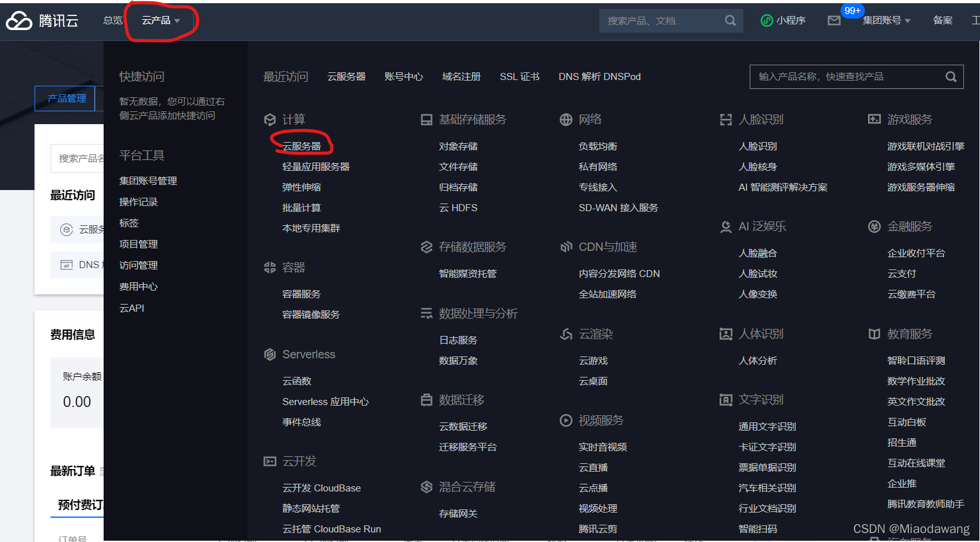Open 云开发 CloudBase product
This screenshot has height=542, width=980.
(x=322, y=488)
